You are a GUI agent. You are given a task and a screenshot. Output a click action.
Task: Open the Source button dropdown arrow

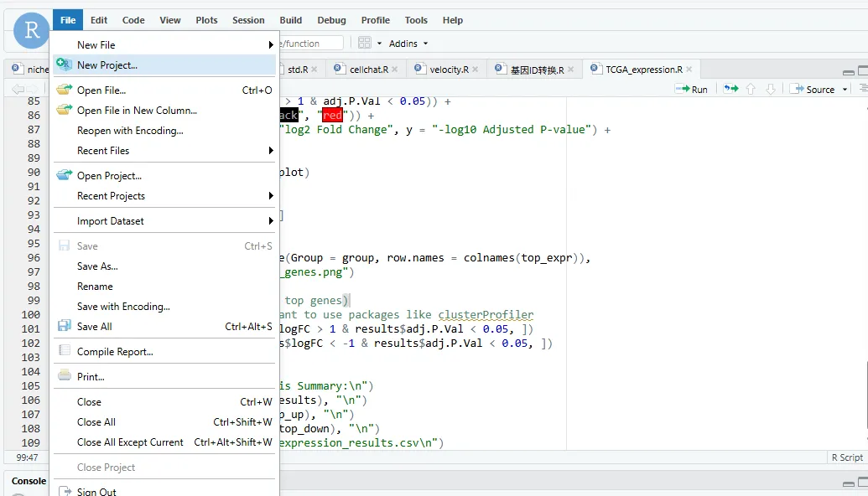[x=845, y=89]
